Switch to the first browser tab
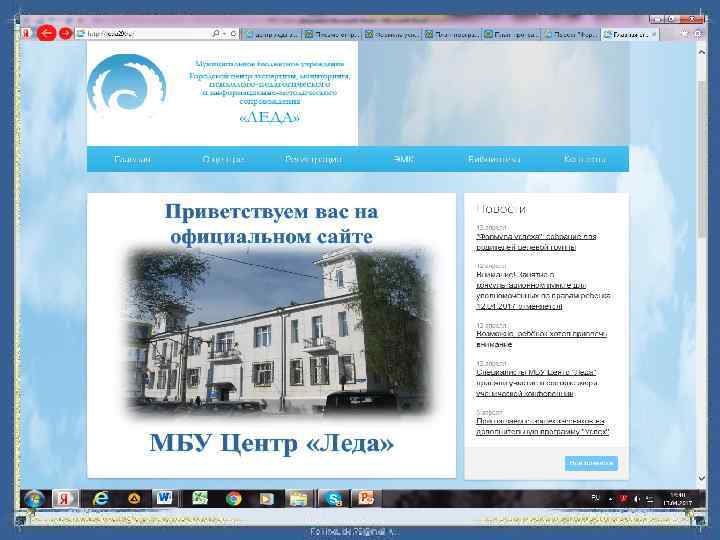720x540 pixels. tap(272, 34)
